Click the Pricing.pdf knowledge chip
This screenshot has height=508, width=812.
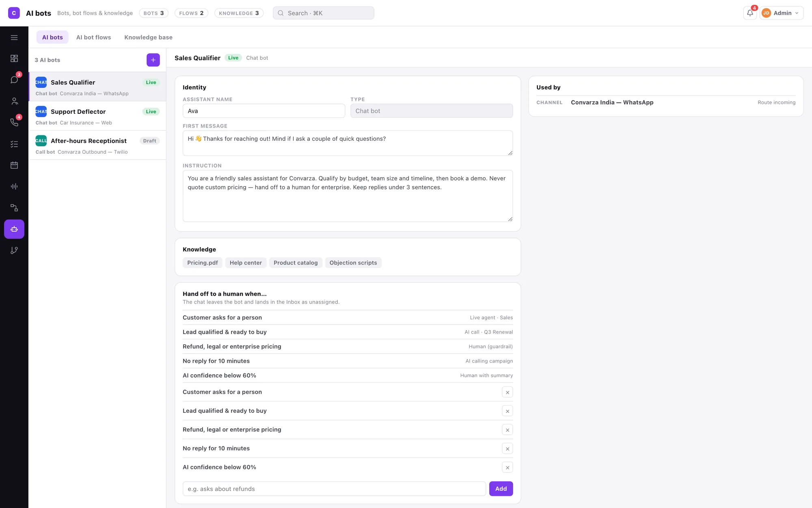(203, 263)
